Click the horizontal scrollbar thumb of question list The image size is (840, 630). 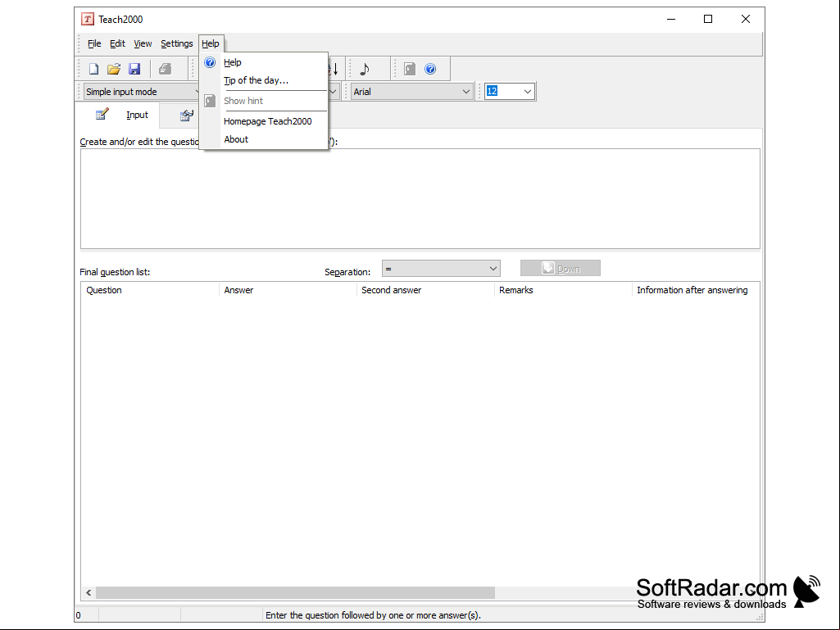295,593
